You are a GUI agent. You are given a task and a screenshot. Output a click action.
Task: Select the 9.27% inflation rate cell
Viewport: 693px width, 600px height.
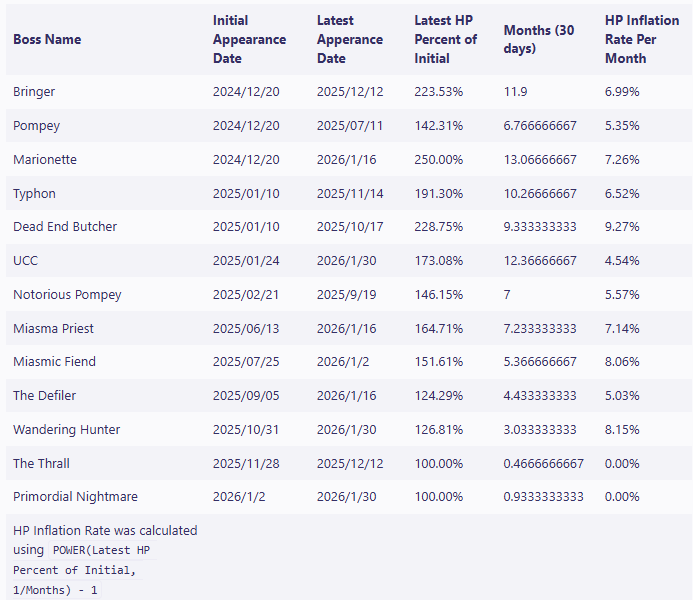pyautogui.click(x=622, y=227)
